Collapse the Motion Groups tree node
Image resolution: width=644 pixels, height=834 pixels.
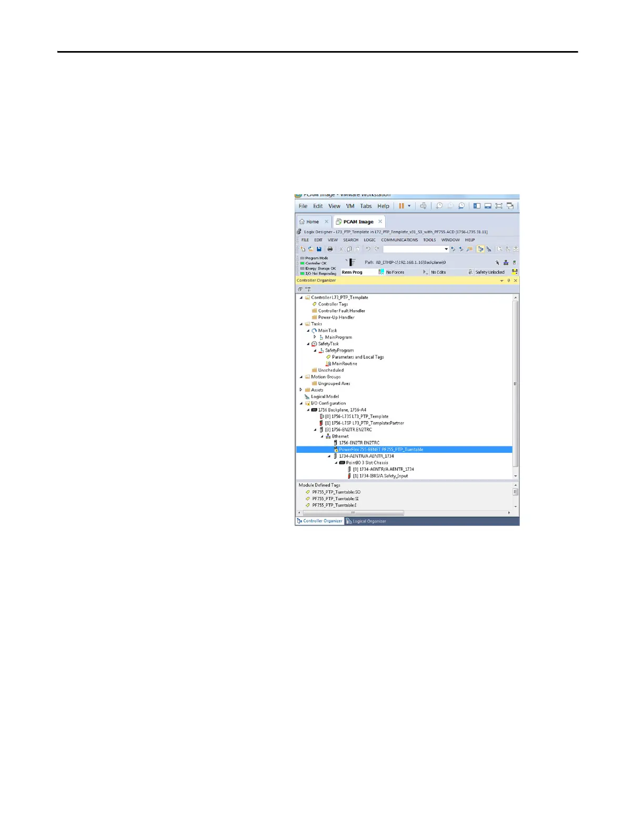(x=301, y=377)
